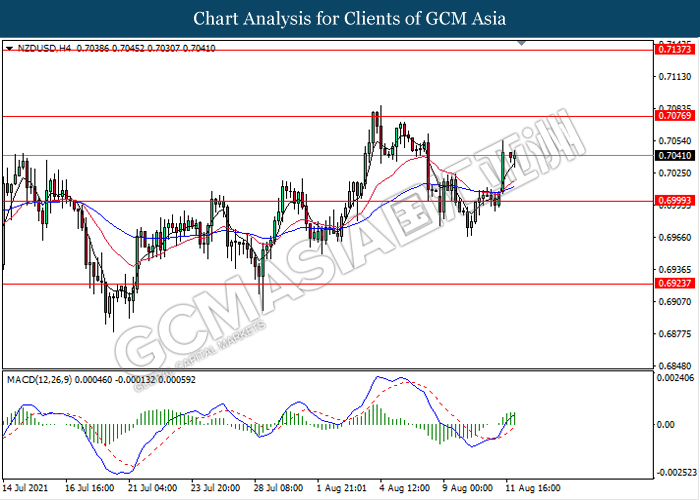Select the red 0.69993 price level label
This screenshot has width=700, height=500.
tap(675, 201)
